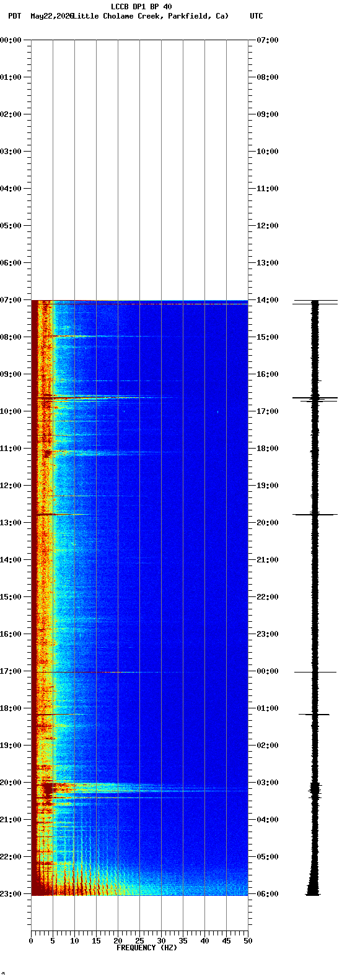Click the 17:00 PDT time label
Image resolution: width=342 pixels, height=980 pixels.
click(x=11, y=671)
